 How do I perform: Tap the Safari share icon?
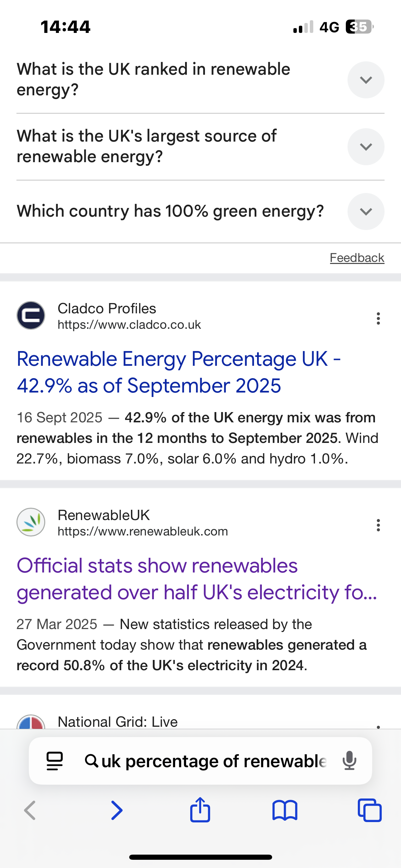click(x=200, y=810)
